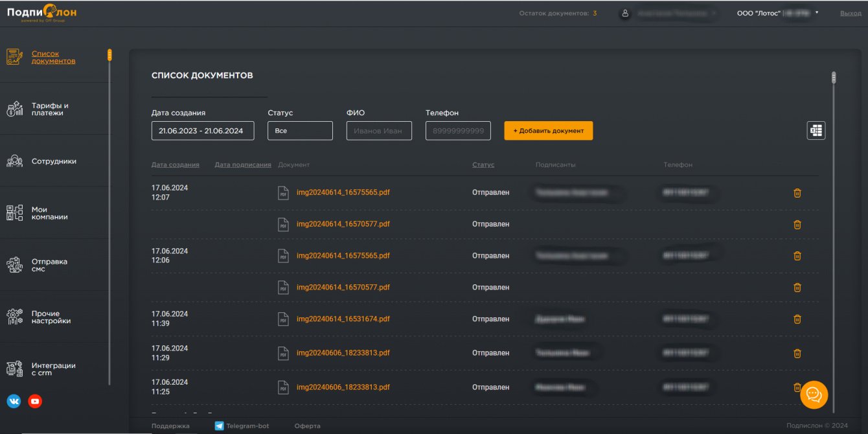This screenshot has width=868, height=434.
Task: Click the Excel export icon
Action: click(x=816, y=131)
